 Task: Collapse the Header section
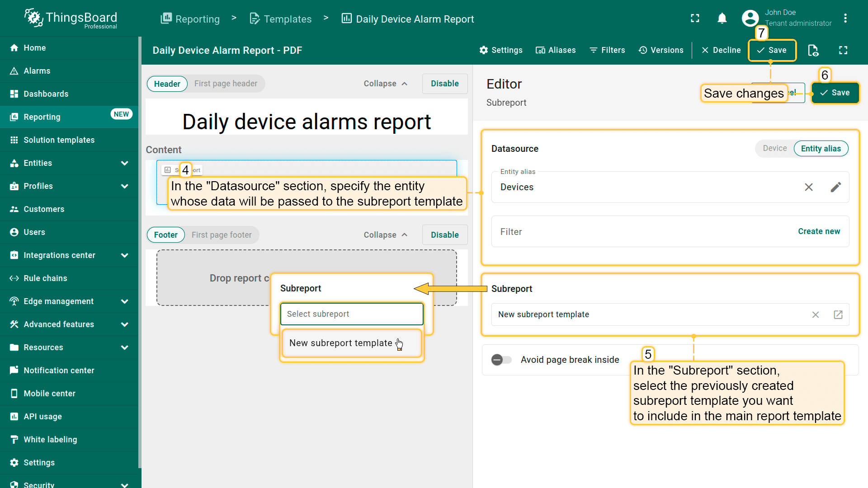[x=385, y=84]
